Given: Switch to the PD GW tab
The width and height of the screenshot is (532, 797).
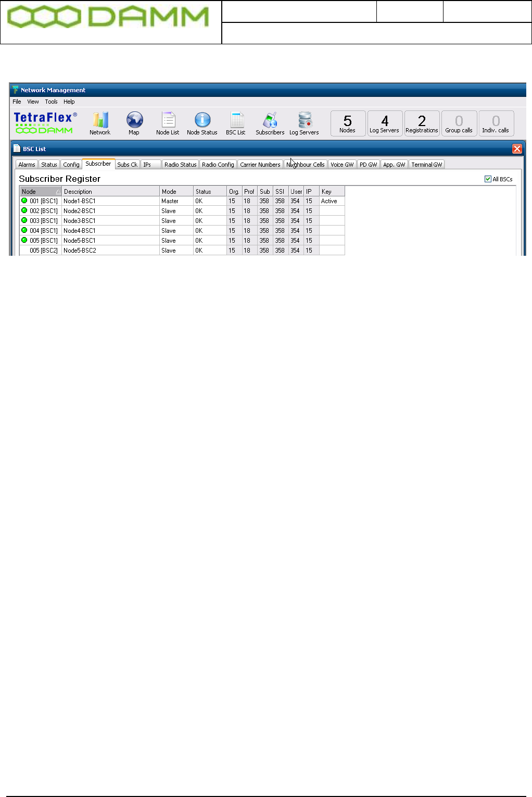Looking at the screenshot, I should [368, 165].
